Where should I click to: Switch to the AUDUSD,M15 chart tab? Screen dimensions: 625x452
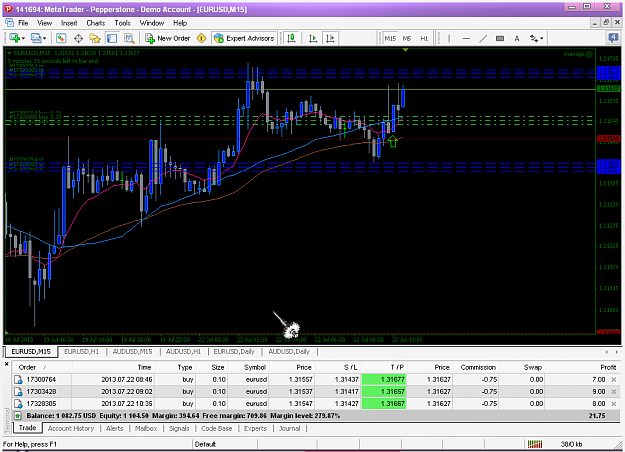coord(132,352)
